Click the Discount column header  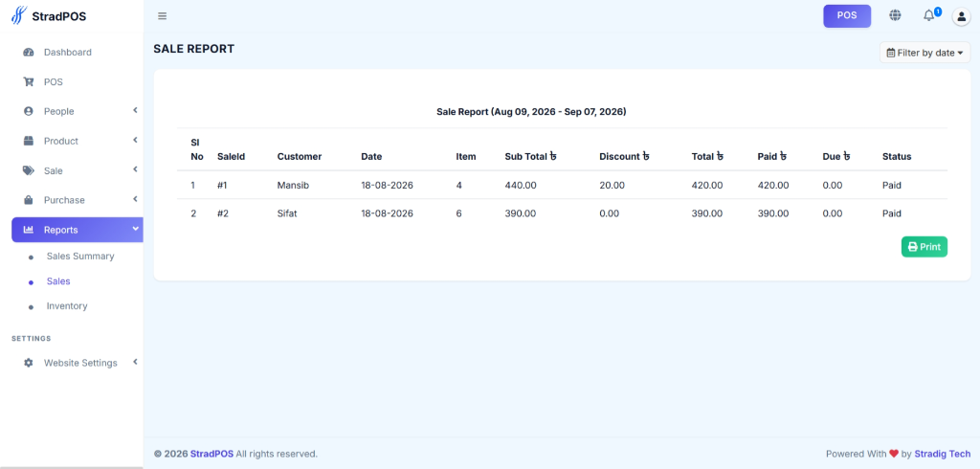624,156
